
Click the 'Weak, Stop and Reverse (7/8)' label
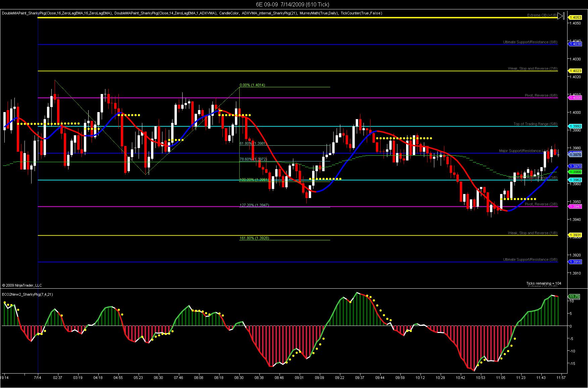click(x=533, y=68)
